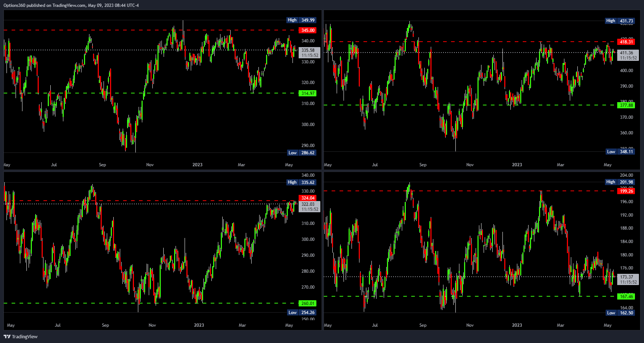Click the 176.00 price axis value
Screen dimensions: 644x343
click(x=626, y=268)
